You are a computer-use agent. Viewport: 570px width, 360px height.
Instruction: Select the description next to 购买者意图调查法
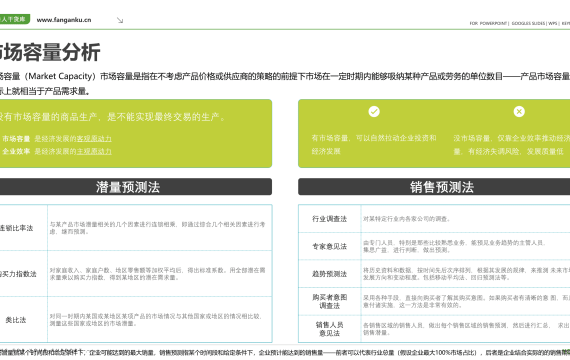(x=466, y=301)
